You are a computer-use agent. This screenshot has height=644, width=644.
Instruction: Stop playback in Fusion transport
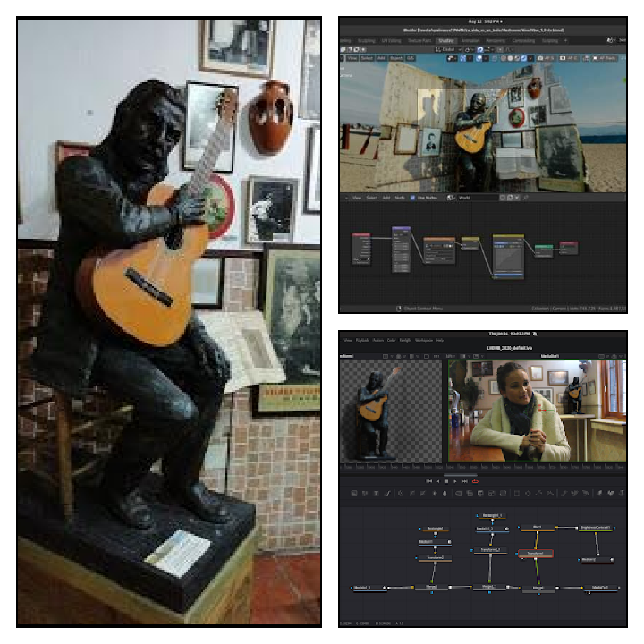point(447,481)
